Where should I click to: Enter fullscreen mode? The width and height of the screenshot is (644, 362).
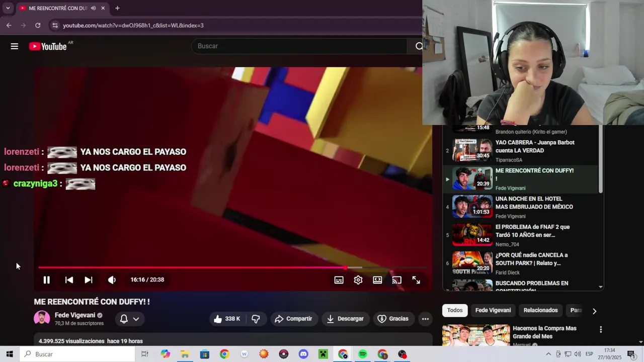[416, 280]
